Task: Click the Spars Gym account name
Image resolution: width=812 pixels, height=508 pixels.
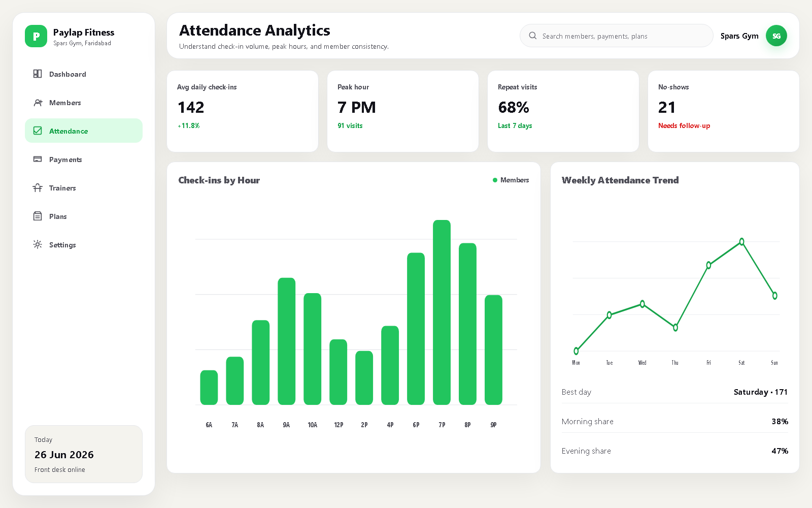Action: [x=739, y=36]
